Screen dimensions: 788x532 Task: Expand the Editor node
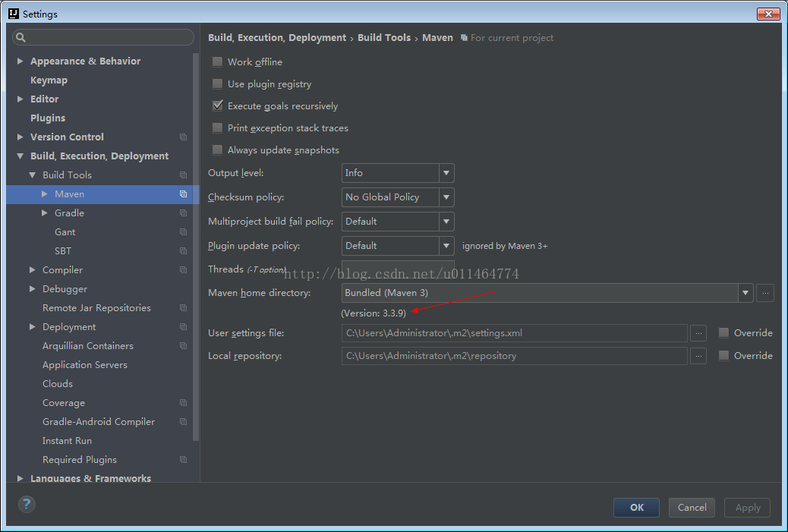tap(20, 99)
